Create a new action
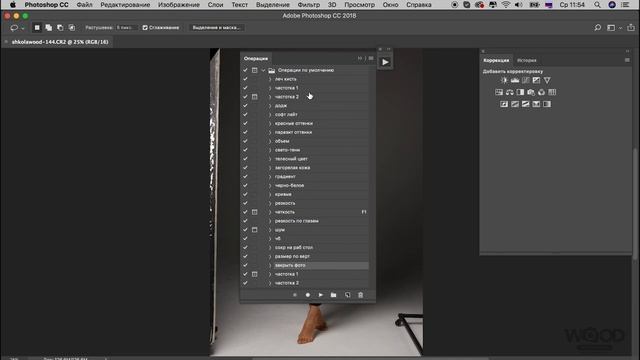Viewport: 640px width, 360px height. point(347,295)
